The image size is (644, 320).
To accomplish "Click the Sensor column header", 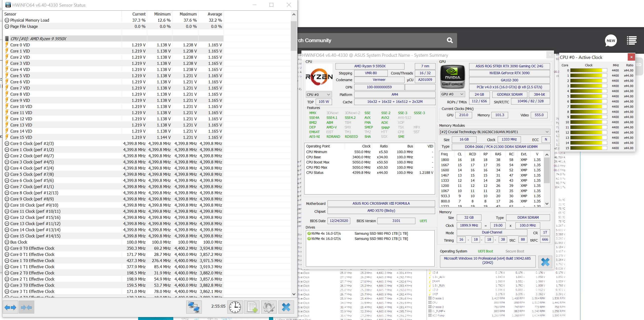I will [x=62, y=14].
